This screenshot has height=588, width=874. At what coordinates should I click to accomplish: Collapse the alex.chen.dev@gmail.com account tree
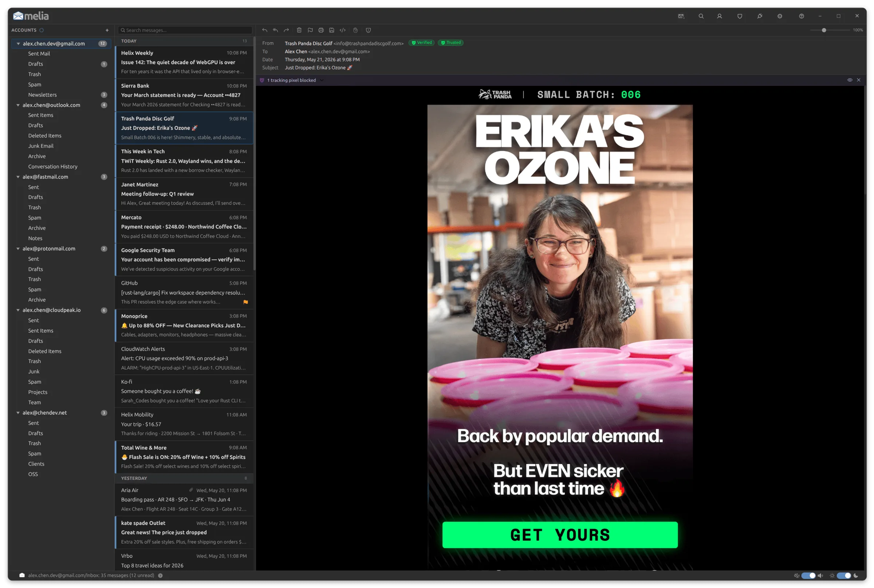pyautogui.click(x=18, y=43)
